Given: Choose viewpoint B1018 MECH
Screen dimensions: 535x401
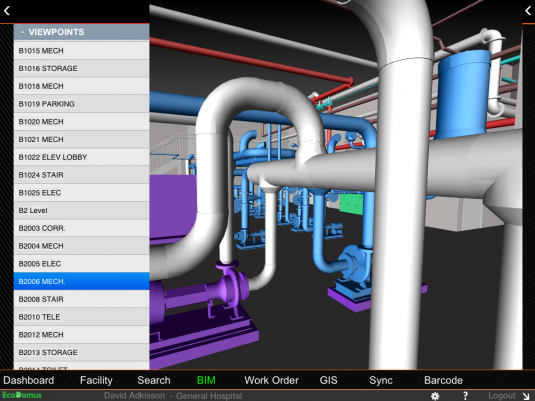Looking at the screenshot, I should click(x=82, y=86).
